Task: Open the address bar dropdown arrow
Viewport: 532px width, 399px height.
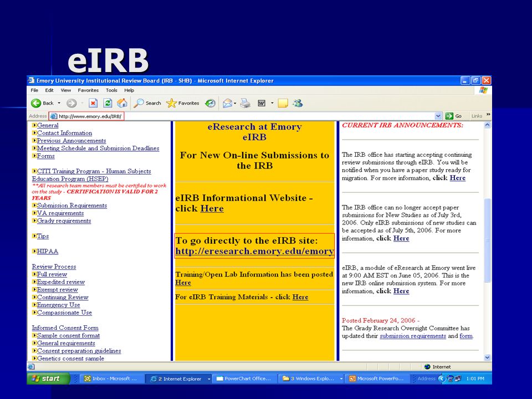Action: 438,116
